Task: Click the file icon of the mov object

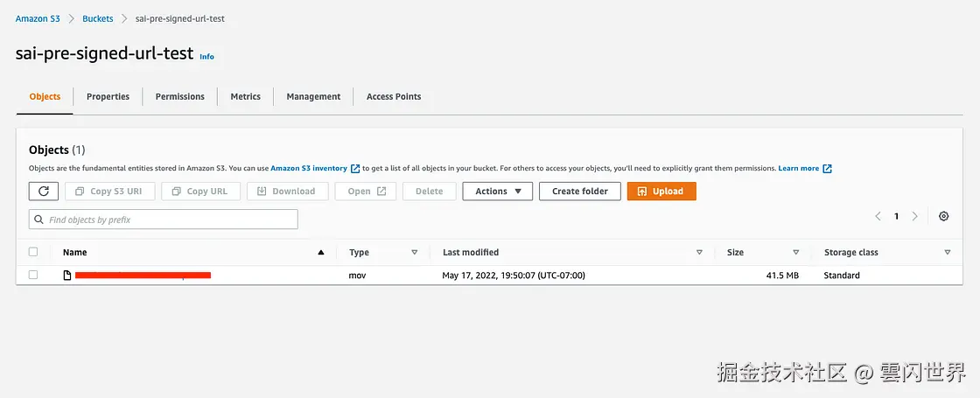Action: click(67, 275)
